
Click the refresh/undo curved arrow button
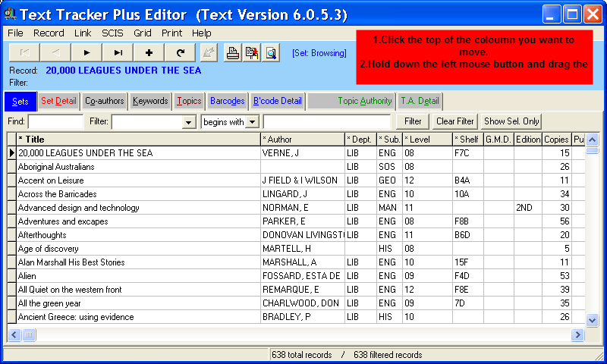[180, 52]
